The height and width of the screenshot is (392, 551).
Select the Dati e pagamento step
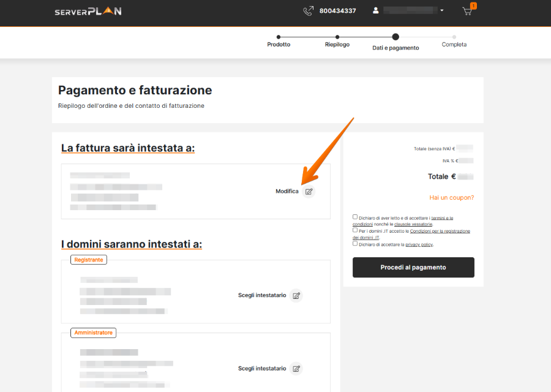395,37
